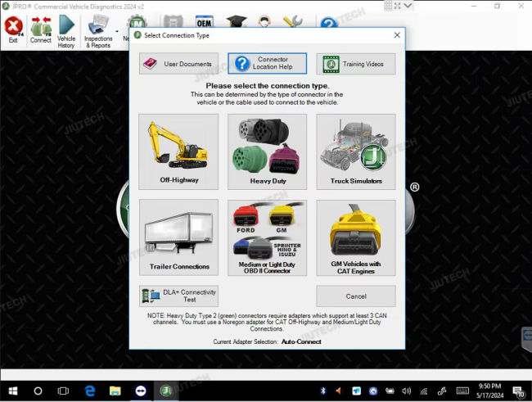Open Connector Location Help

(x=267, y=64)
